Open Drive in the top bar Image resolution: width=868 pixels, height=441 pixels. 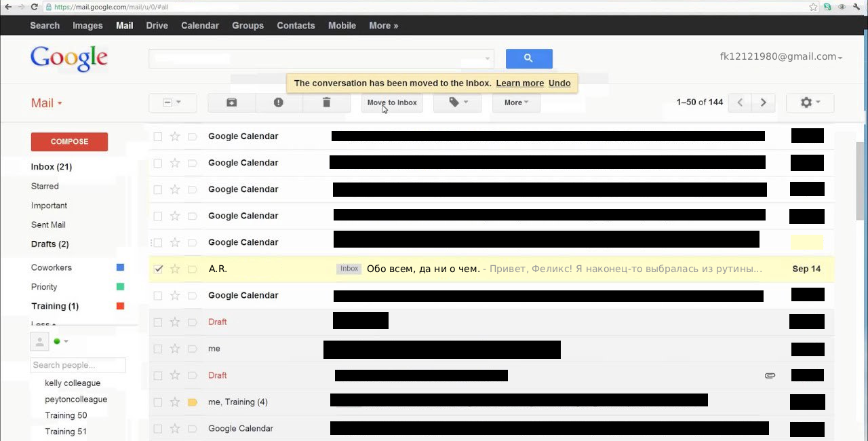tap(157, 26)
